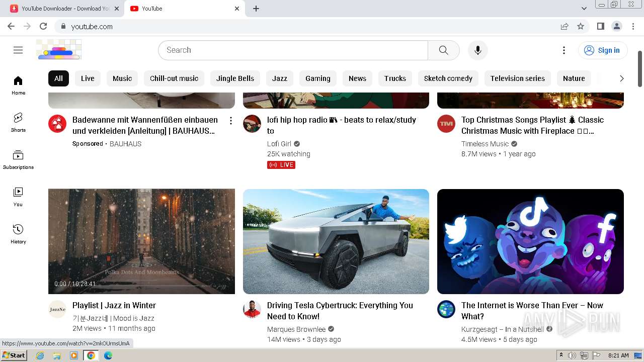Click the JazzNe channel avatar
Screen dimensions: 644x362
pyautogui.click(x=57, y=309)
